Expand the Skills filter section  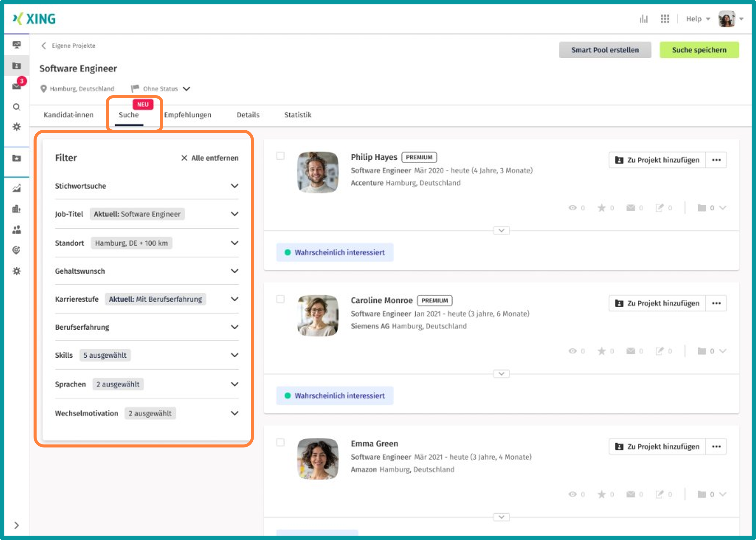coord(234,355)
